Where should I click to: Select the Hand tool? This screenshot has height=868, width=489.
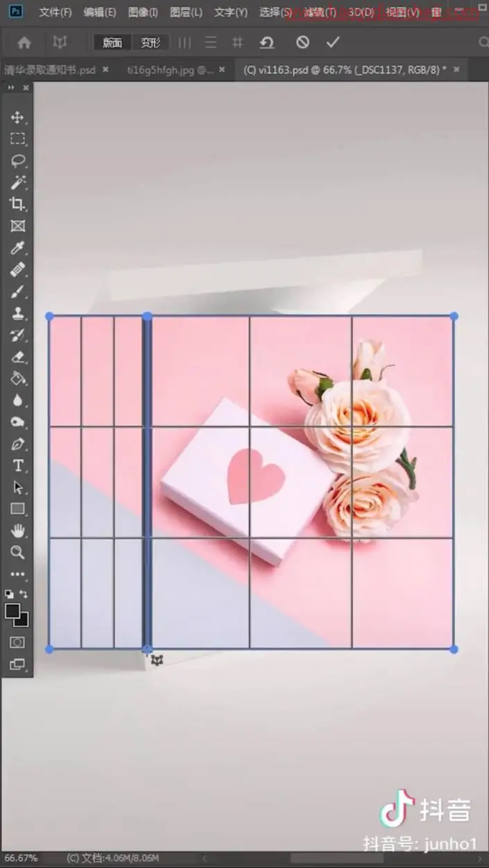[17, 531]
